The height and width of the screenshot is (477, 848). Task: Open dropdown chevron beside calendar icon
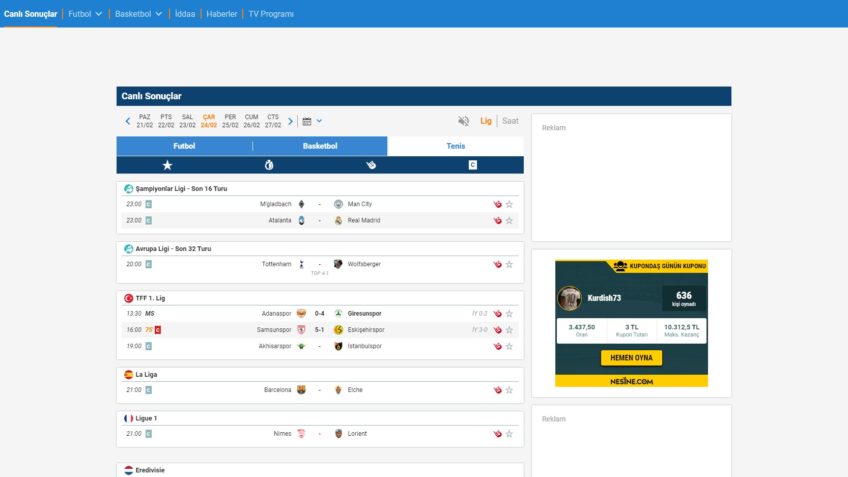[x=319, y=121]
